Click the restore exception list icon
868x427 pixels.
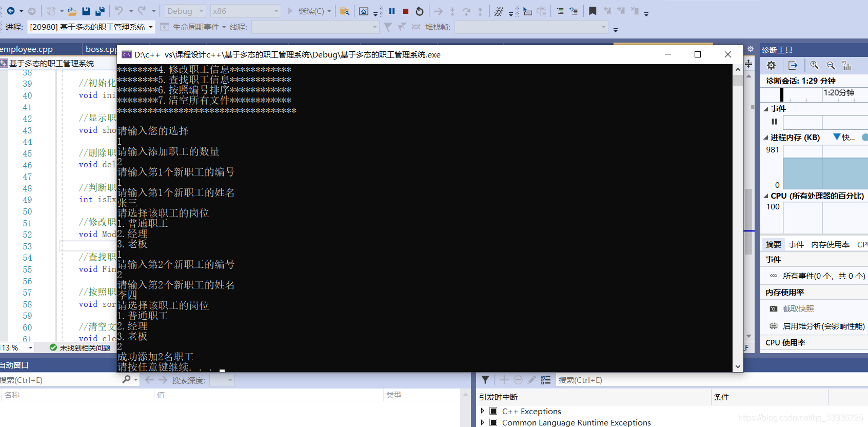tap(546, 380)
